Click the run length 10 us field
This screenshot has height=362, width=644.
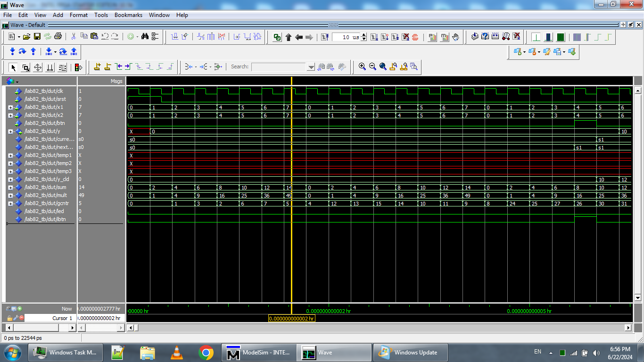(346, 37)
